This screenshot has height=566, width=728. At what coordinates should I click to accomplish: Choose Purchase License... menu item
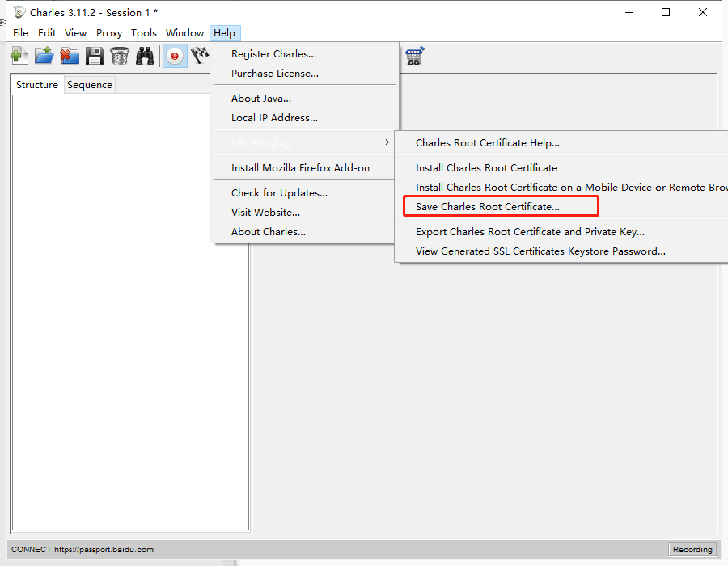305,74
